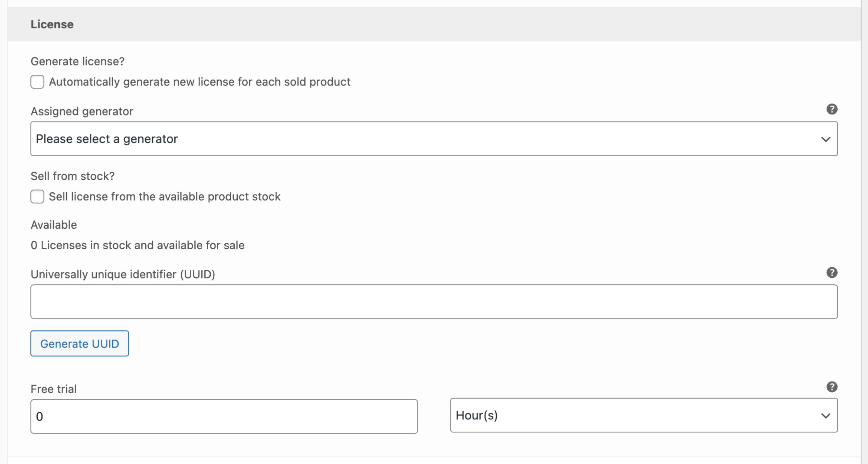Tick Sell license from available stock
The height and width of the screenshot is (464, 868).
coord(37,197)
